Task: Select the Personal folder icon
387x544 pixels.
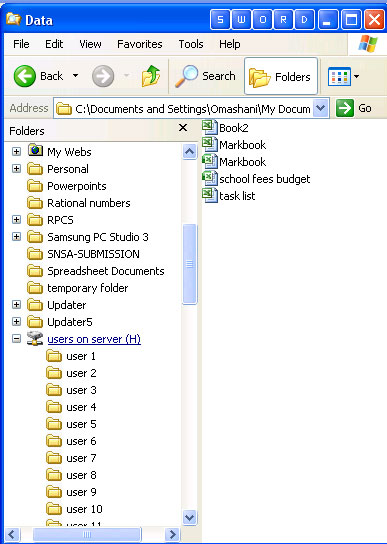Action: pyautogui.click(x=35, y=169)
